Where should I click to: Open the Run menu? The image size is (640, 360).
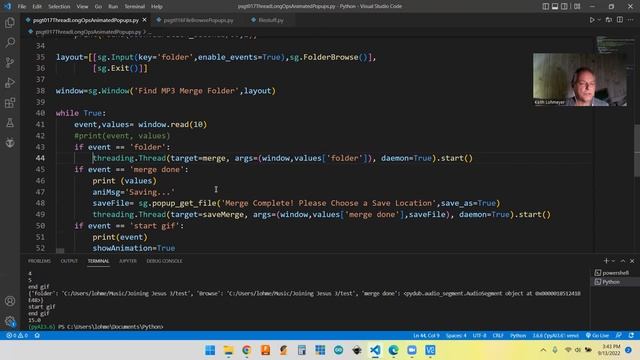(x=113, y=7)
